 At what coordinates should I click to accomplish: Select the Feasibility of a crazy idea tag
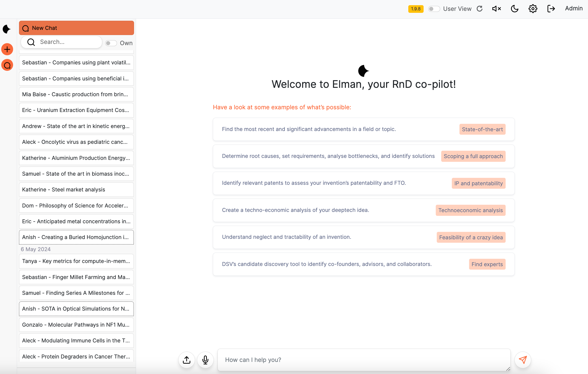coord(471,237)
